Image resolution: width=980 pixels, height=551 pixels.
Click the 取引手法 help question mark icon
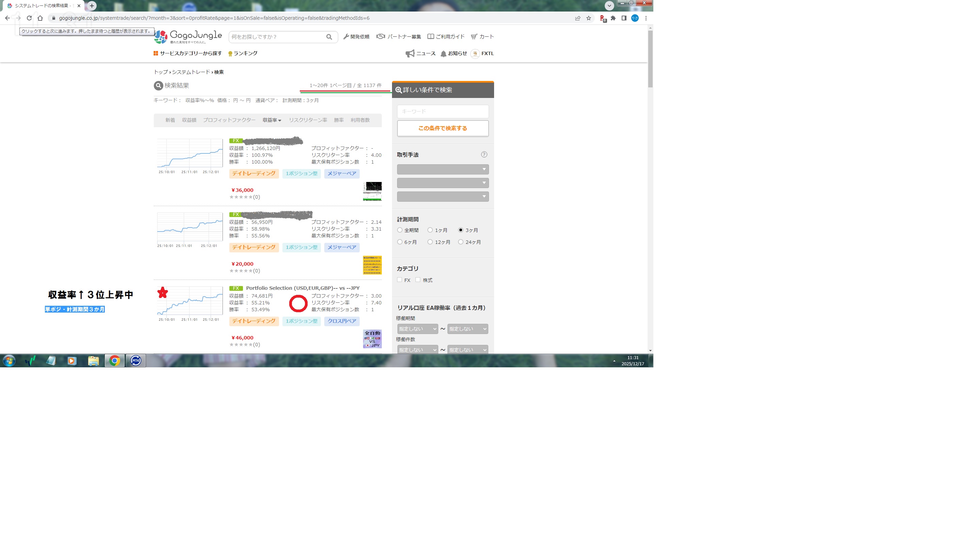(484, 154)
